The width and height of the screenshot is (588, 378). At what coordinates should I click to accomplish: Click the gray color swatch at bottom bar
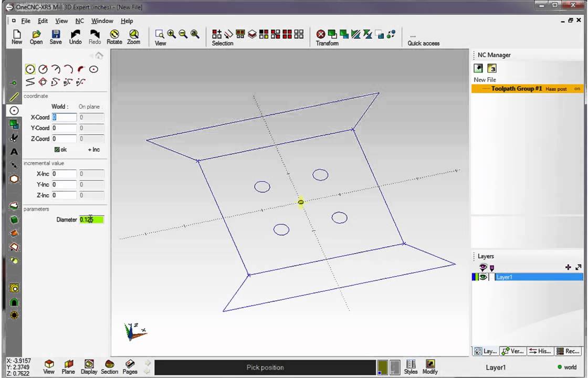tap(395, 367)
